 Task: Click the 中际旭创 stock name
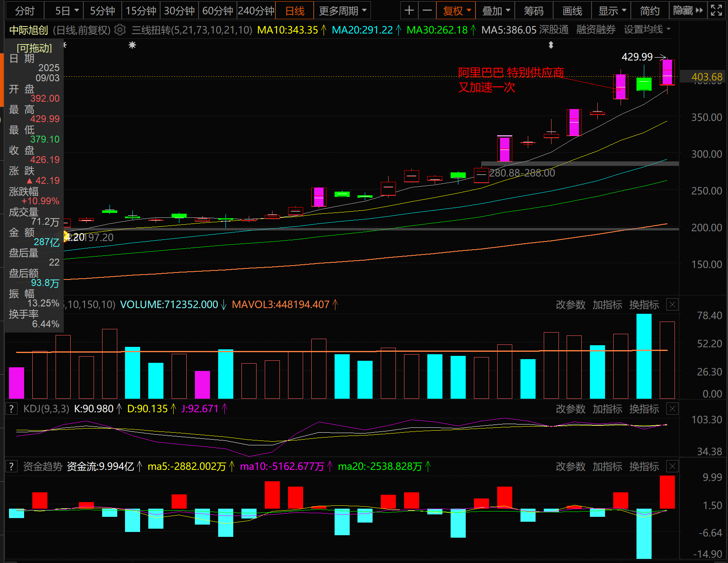point(29,30)
